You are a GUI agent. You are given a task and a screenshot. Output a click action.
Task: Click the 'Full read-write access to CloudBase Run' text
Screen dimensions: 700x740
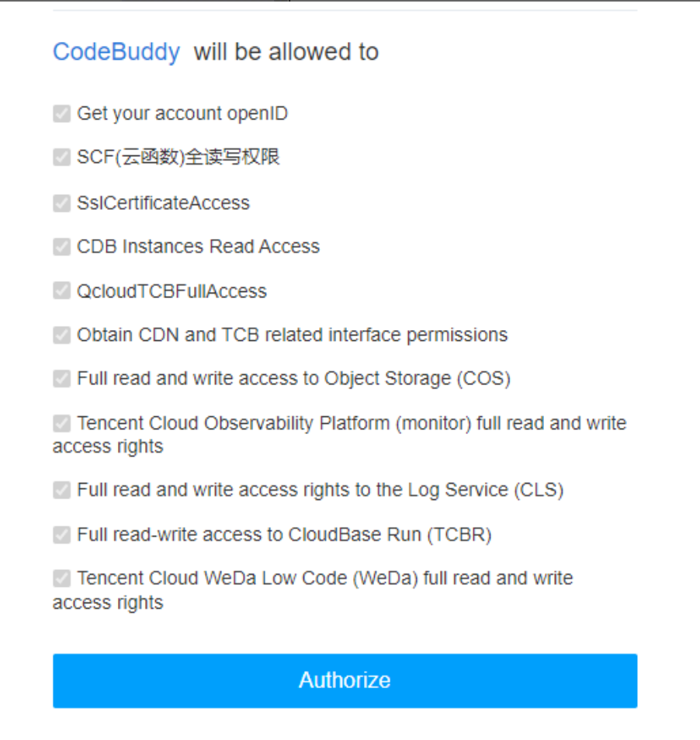coord(284,535)
